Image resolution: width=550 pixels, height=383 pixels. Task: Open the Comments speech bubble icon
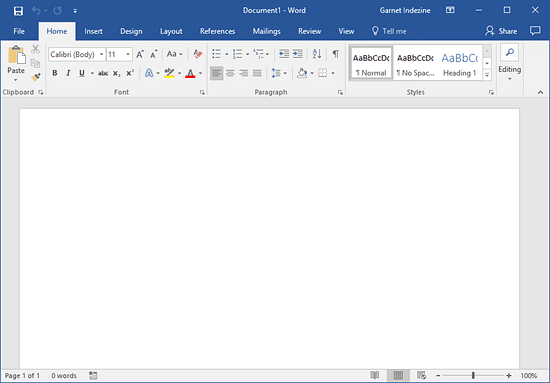pyautogui.click(x=535, y=31)
